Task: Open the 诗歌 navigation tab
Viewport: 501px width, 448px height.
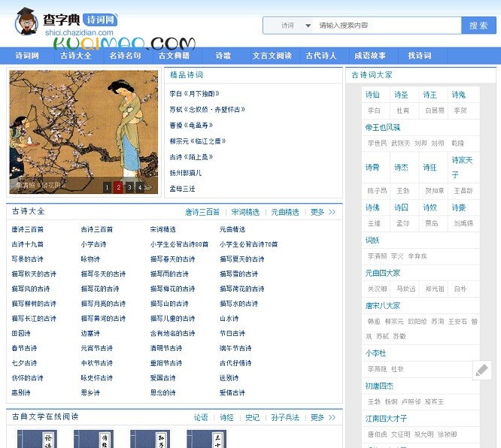Action: (223, 56)
